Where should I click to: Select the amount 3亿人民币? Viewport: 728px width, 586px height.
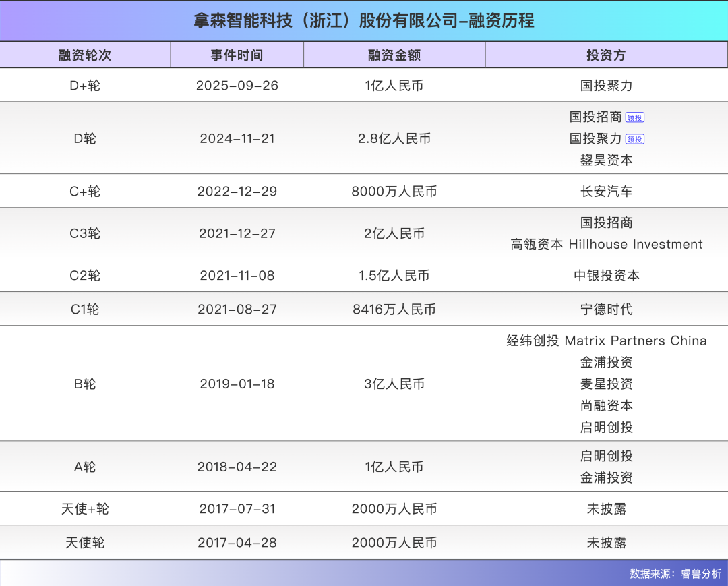[394, 384]
